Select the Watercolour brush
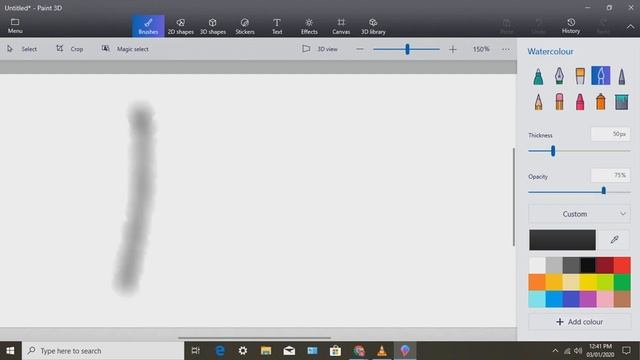Viewport: 640px width, 360px height. [600, 76]
